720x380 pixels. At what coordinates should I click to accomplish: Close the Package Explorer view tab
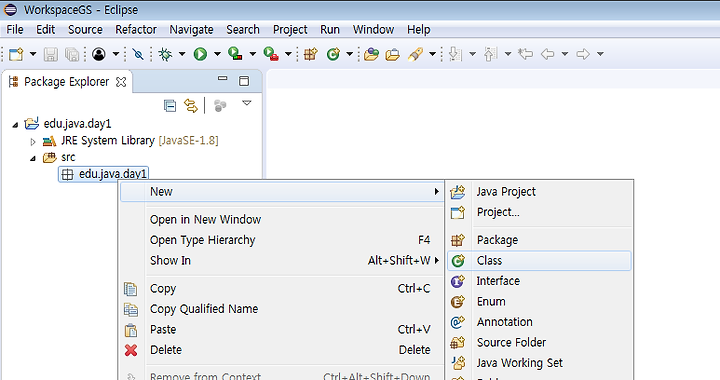(121, 82)
